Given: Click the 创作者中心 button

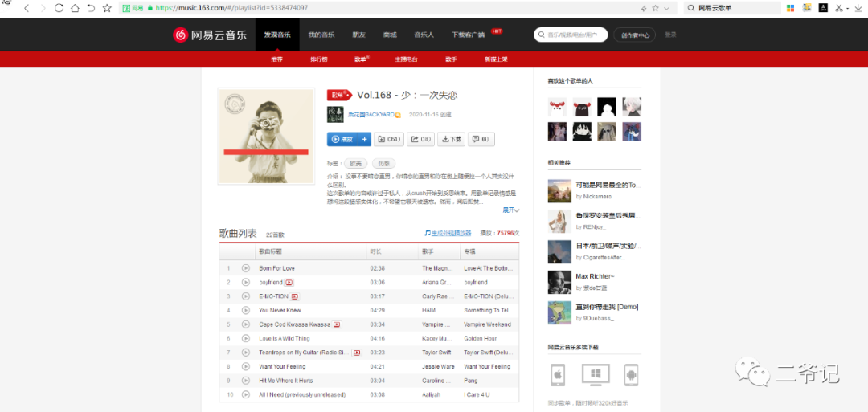Looking at the screenshot, I should [634, 35].
